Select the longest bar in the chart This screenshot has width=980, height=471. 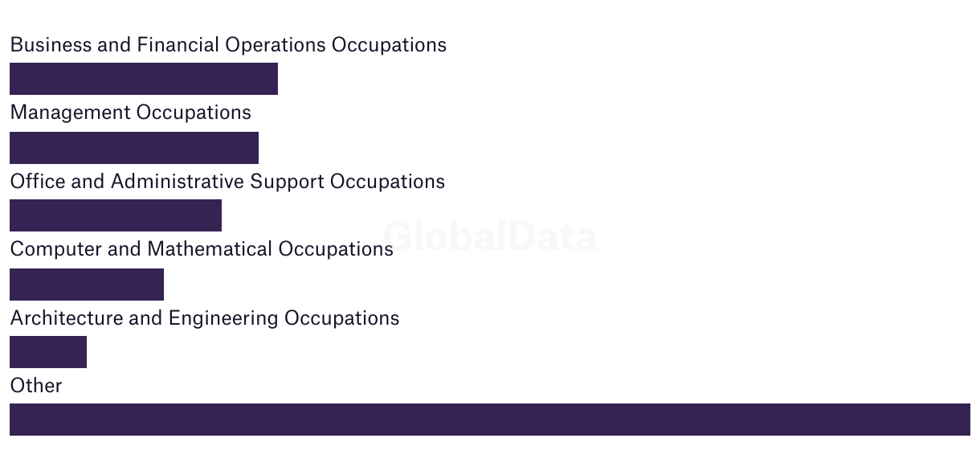[x=490, y=420]
